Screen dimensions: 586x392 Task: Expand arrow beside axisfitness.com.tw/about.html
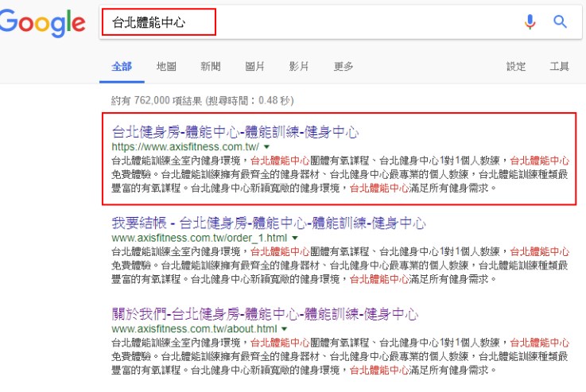(285, 329)
